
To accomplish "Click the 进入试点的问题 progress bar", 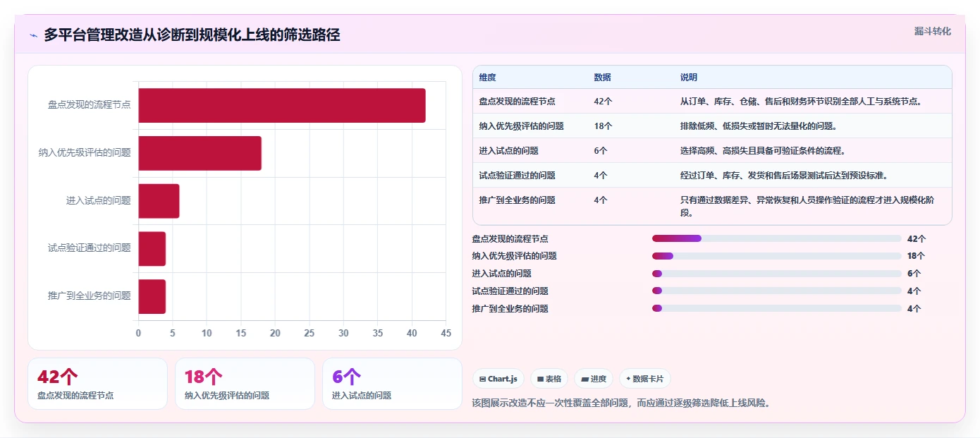I will pos(777,274).
